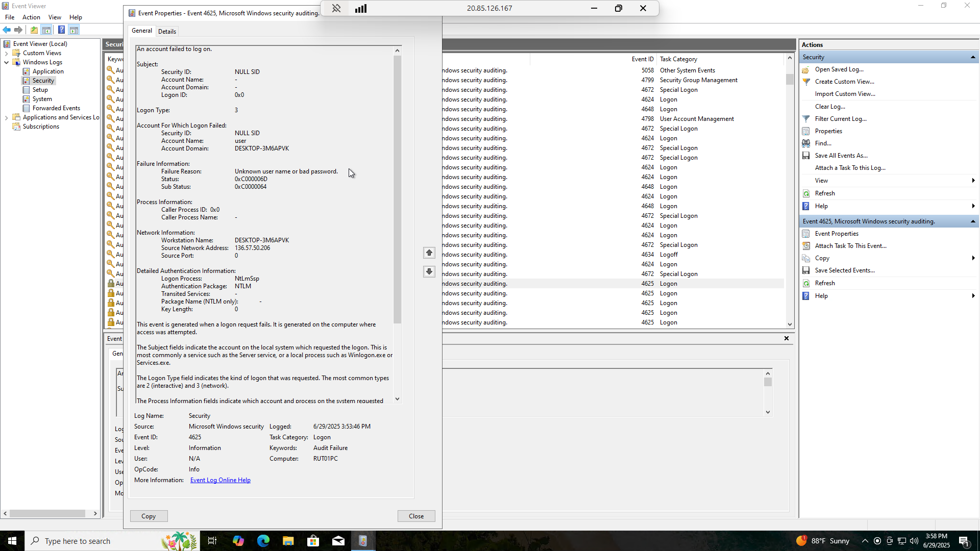
Task: Click the Back arrow toolbar icon
Action: point(7,30)
